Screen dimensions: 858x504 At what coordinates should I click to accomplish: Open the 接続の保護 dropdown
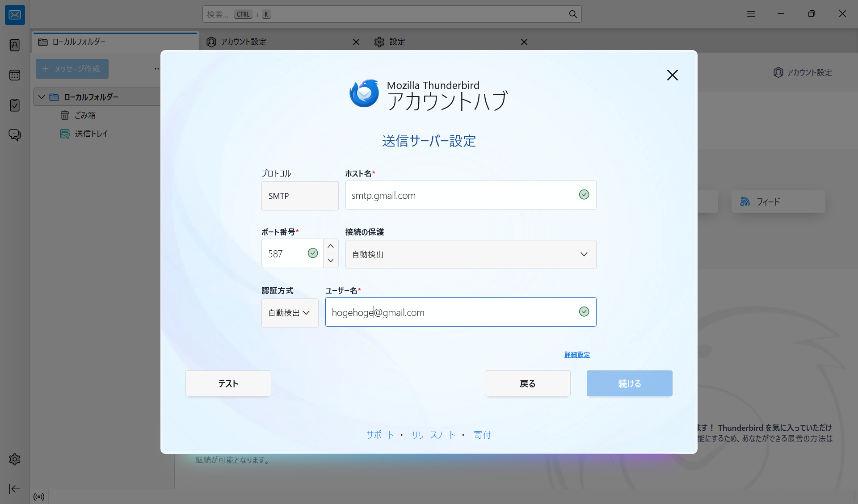click(471, 254)
